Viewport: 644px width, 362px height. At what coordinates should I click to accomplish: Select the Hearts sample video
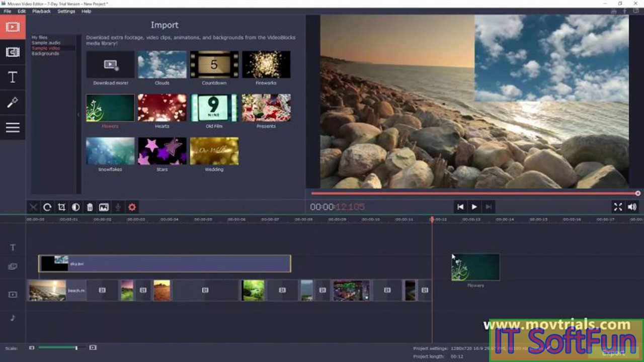pyautogui.click(x=162, y=108)
